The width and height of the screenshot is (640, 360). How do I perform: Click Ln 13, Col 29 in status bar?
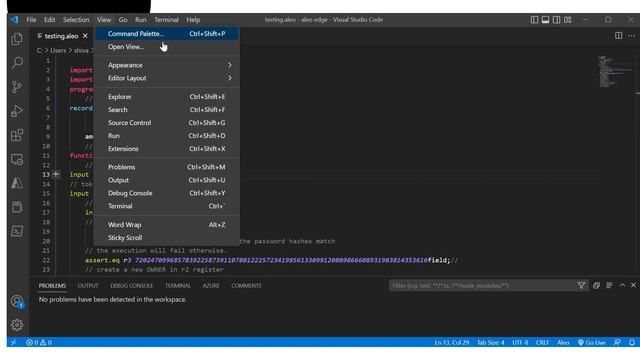(x=451, y=342)
